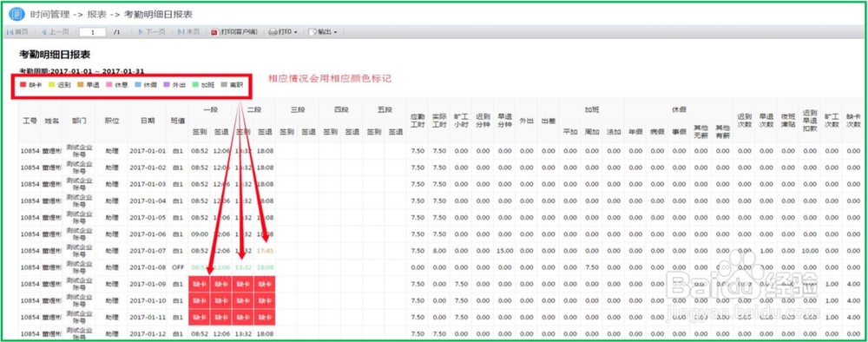
Task: Click the OFF shift cell for 2017-01-08
Action: (x=177, y=267)
